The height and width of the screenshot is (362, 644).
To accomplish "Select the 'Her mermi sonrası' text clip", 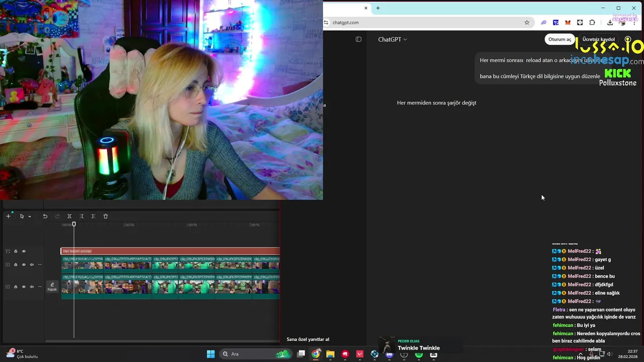I will click(170, 251).
